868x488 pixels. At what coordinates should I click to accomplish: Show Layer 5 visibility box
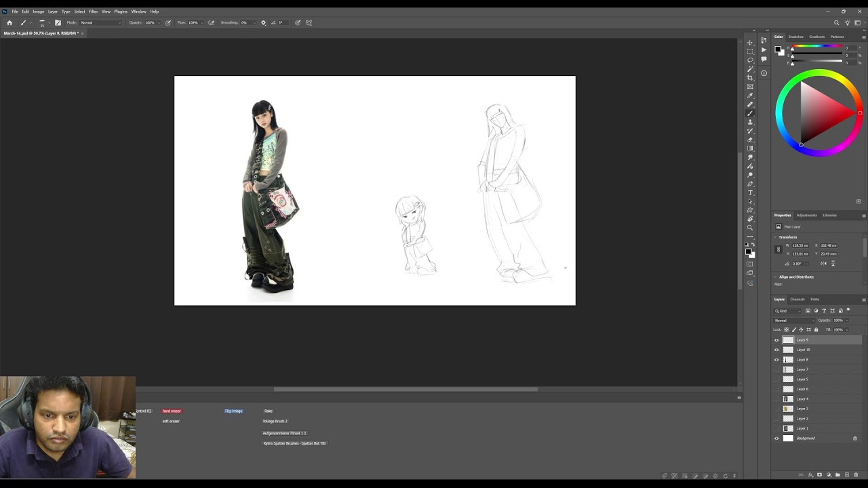(777, 380)
